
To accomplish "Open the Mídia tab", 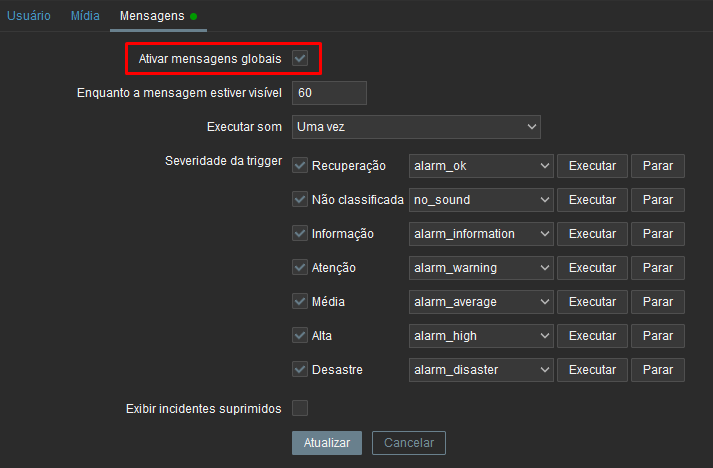I will 85,15.
